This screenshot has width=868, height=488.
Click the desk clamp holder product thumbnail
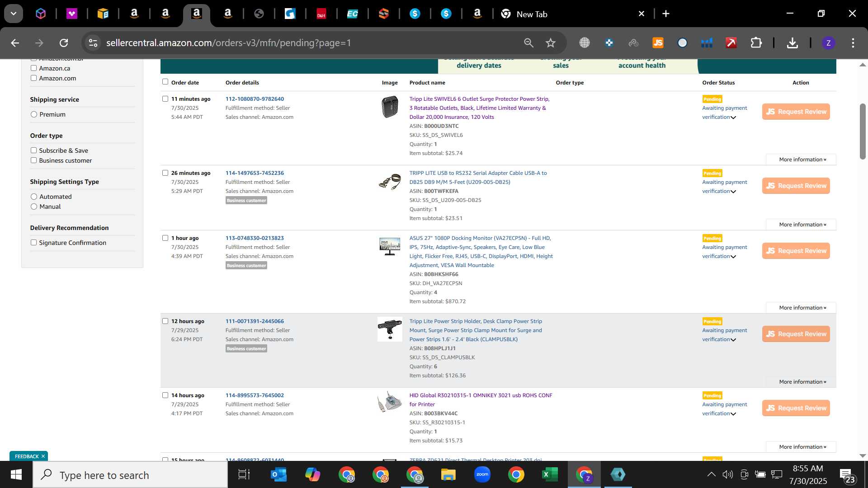pos(390,329)
